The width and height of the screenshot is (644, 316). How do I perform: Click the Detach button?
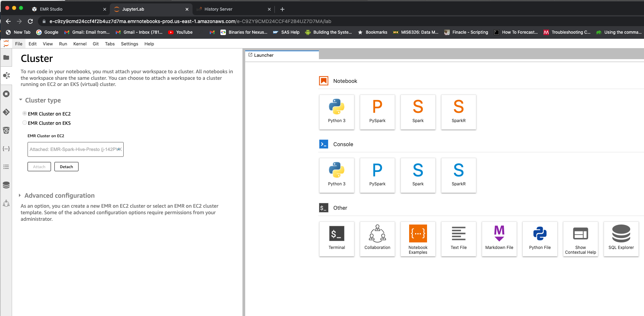coord(66,167)
